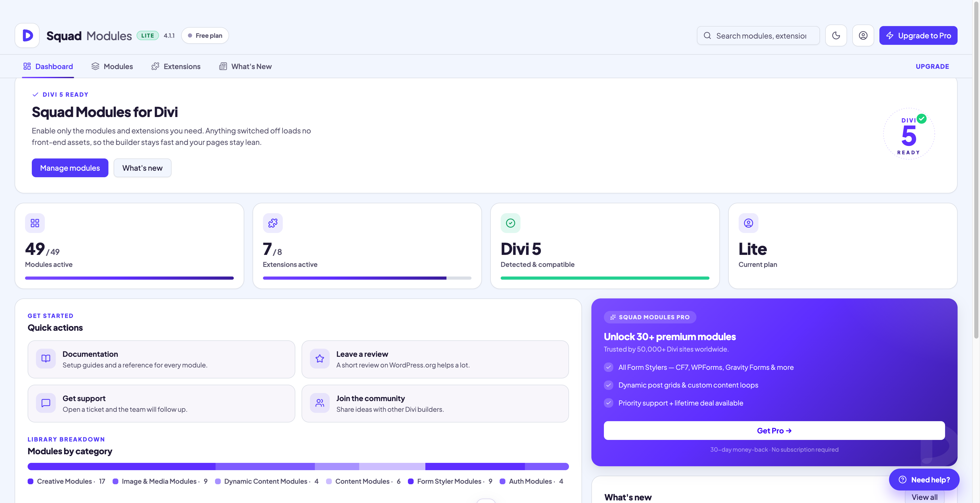Click the Creative Modules bar segment

122,467
